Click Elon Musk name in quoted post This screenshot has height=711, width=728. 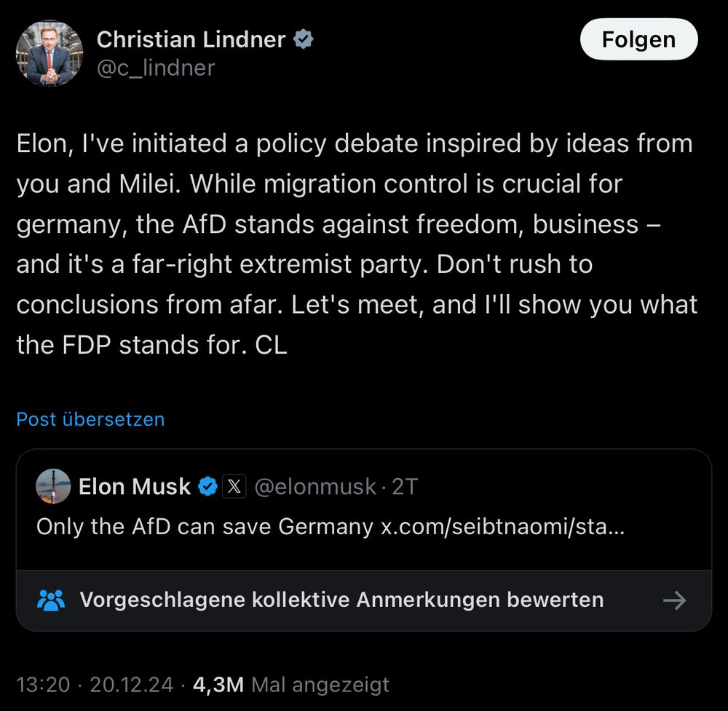pyautogui.click(x=135, y=486)
